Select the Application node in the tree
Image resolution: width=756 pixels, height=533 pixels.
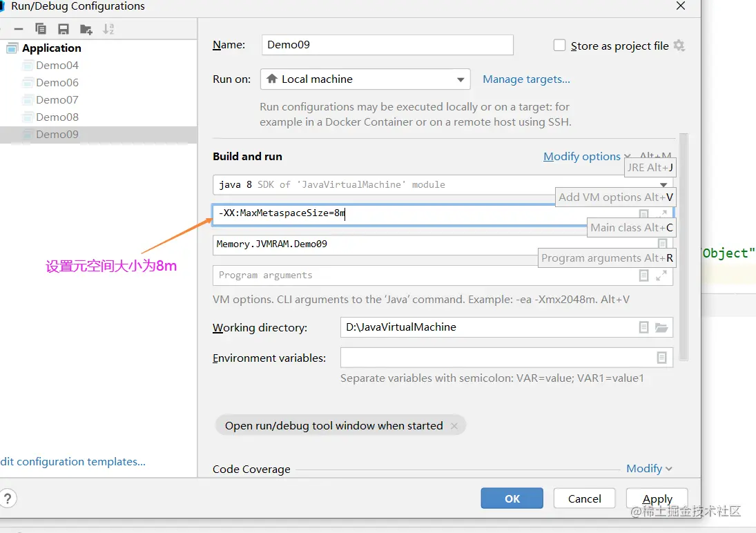point(52,48)
